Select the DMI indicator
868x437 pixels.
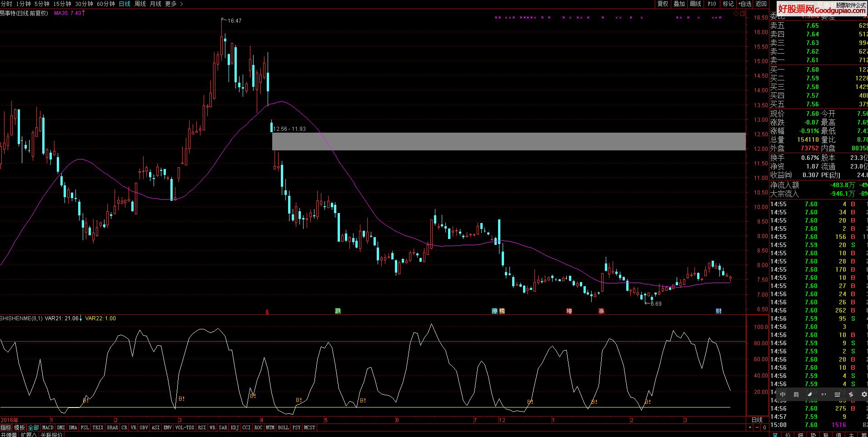pyautogui.click(x=61, y=427)
